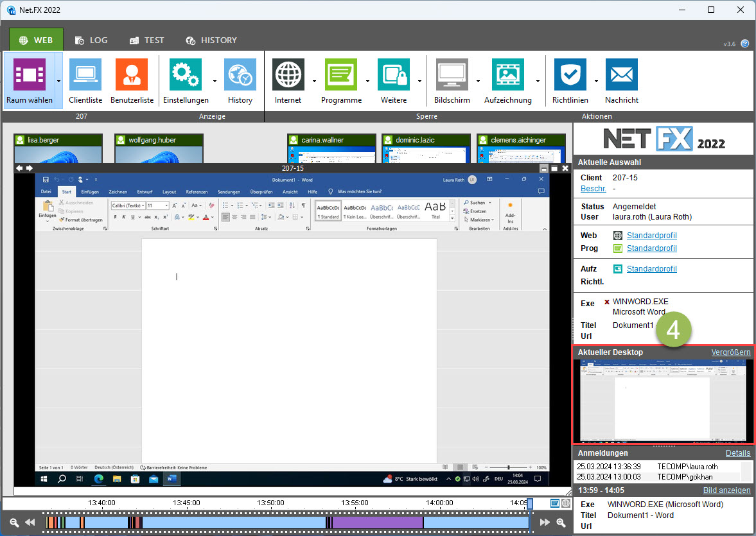Toggle the globe view icon beside timeline
The height and width of the screenshot is (536, 756).
(x=565, y=503)
